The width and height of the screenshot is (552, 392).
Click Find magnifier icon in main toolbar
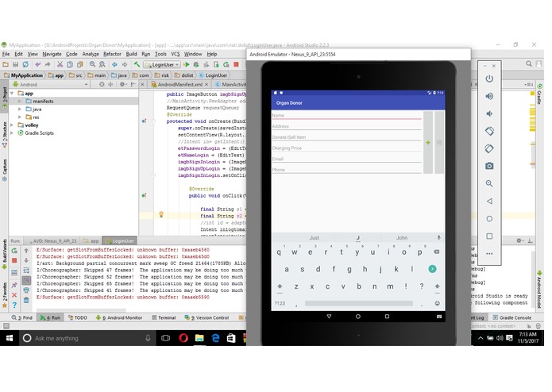point(92,64)
